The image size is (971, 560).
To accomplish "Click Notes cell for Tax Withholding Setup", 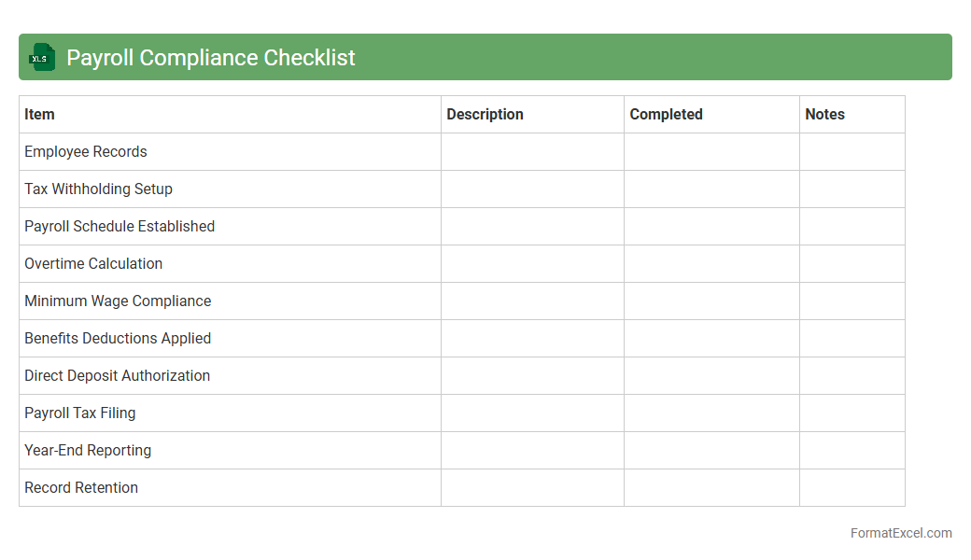I will pos(851,189).
